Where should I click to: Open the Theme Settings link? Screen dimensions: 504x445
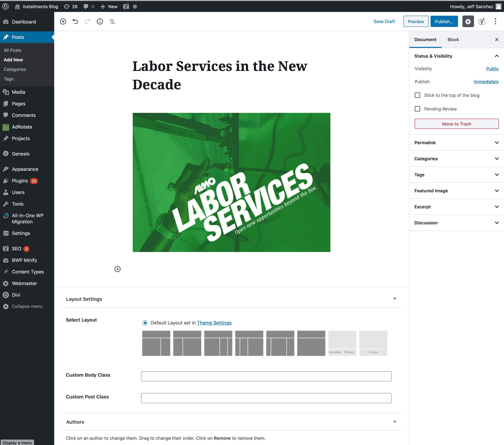click(x=214, y=323)
